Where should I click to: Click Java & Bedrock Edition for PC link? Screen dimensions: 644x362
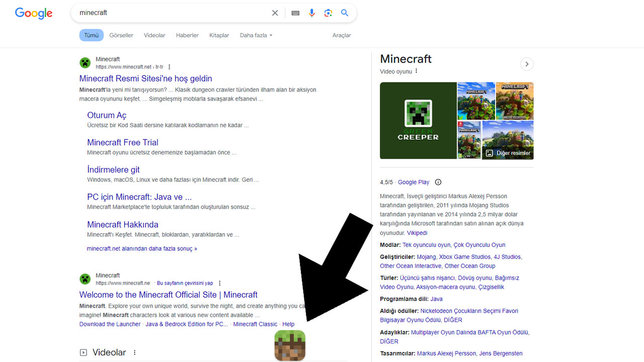click(x=187, y=324)
